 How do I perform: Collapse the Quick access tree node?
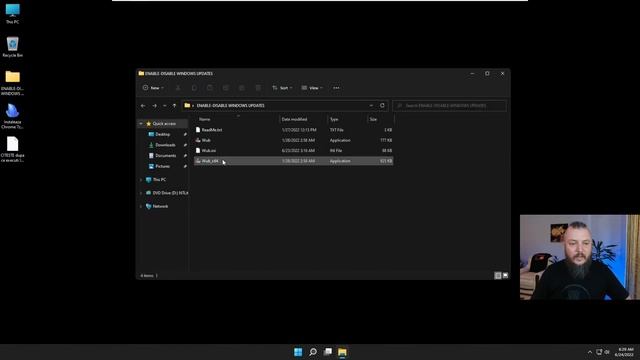[x=141, y=124]
